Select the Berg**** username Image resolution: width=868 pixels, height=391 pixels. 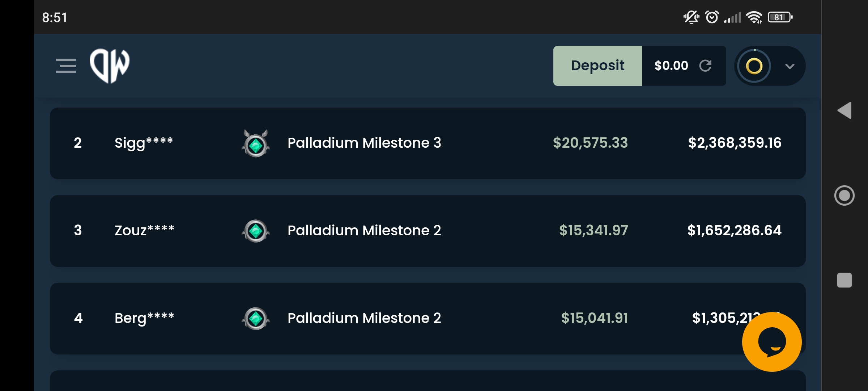pos(144,319)
